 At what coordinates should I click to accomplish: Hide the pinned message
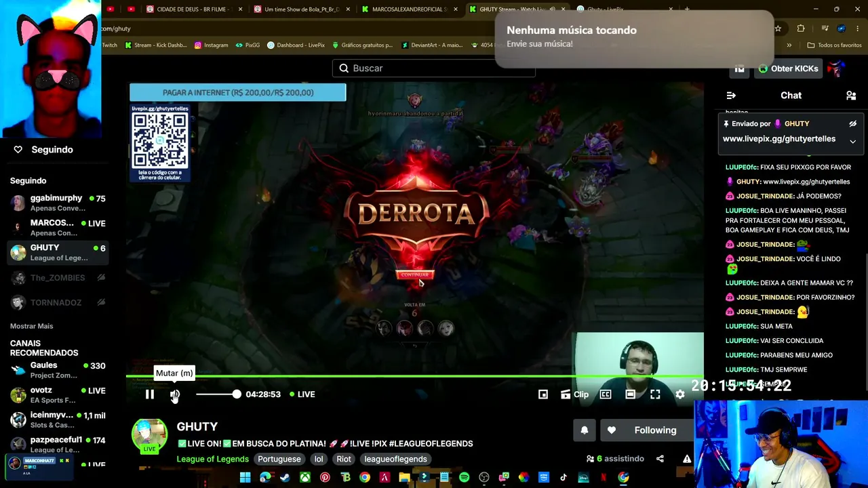(853, 124)
